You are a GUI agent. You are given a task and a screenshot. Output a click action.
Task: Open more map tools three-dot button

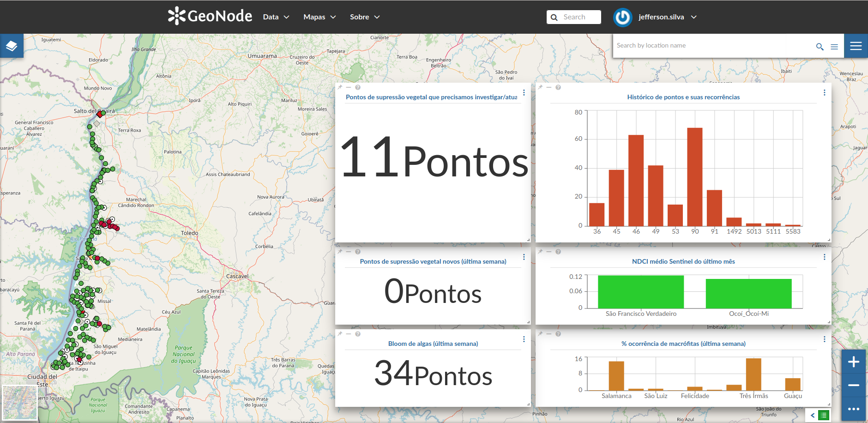pos(854,409)
